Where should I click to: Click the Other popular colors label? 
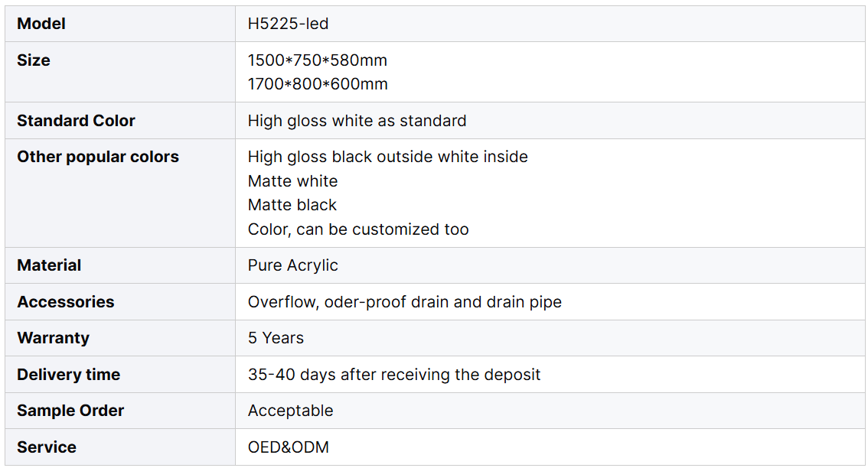click(98, 157)
